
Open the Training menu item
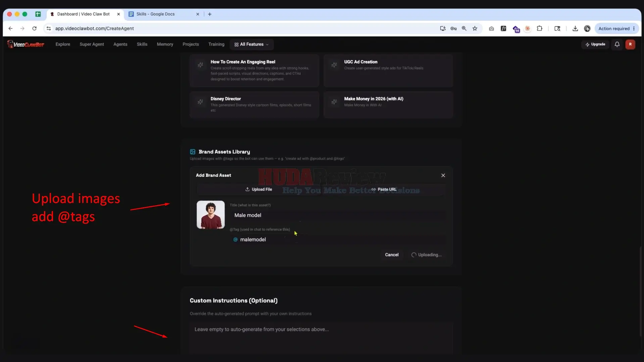point(216,44)
